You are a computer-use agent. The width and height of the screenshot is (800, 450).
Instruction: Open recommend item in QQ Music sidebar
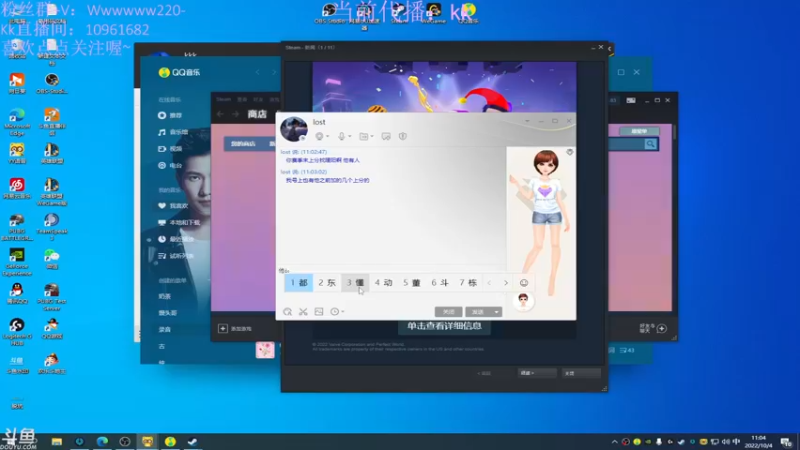(x=170, y=115)
